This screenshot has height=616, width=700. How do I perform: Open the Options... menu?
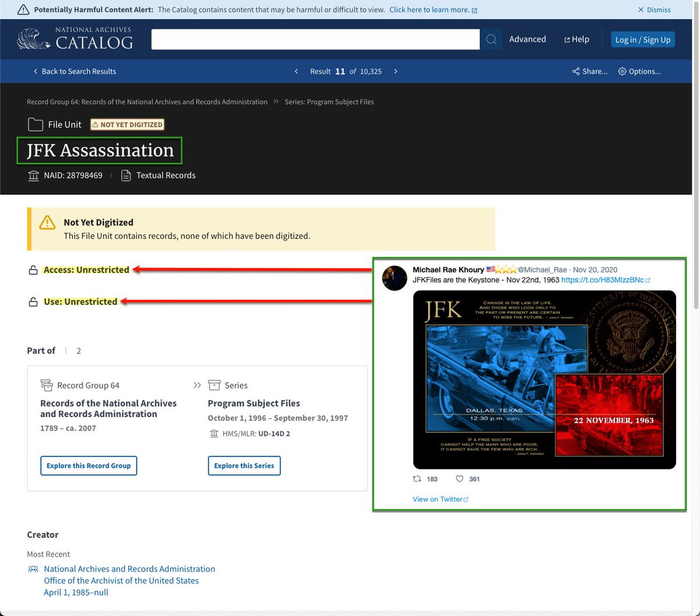point(639,71)
